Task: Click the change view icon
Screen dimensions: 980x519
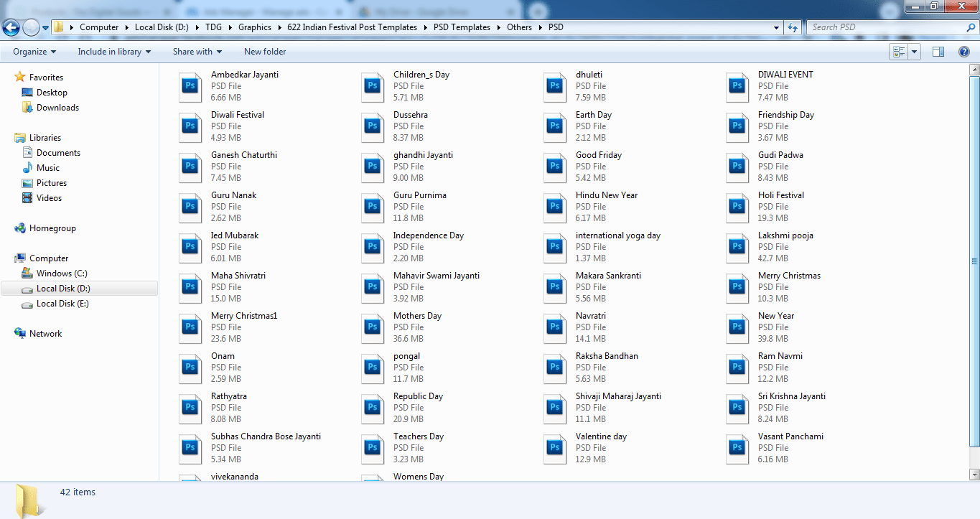Action: [x=898, y=52]
